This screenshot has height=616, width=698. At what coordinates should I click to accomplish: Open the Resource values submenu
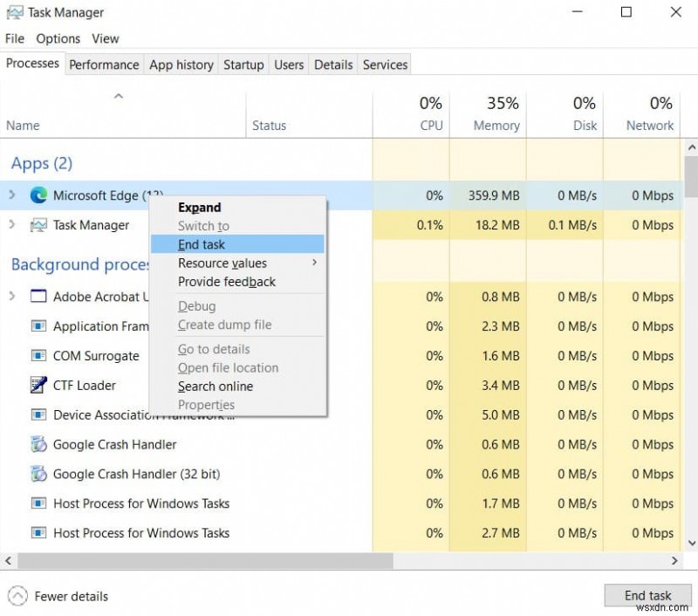pos(222,263)
